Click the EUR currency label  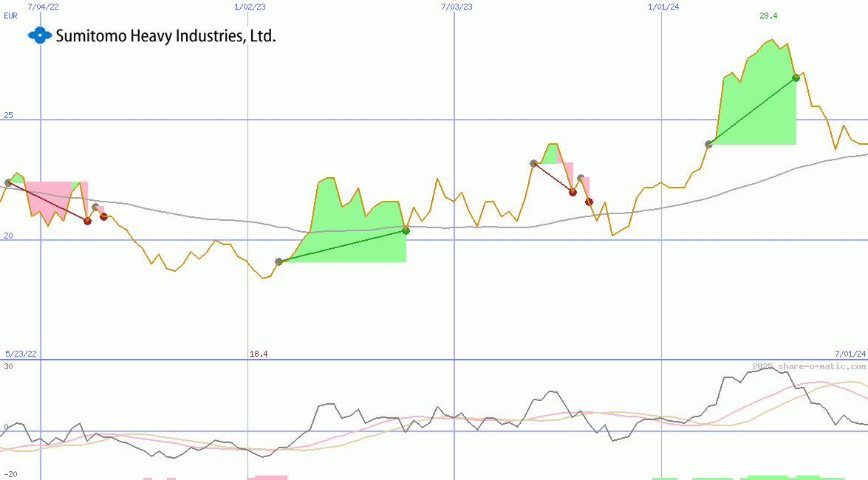[x=10, y=16]
